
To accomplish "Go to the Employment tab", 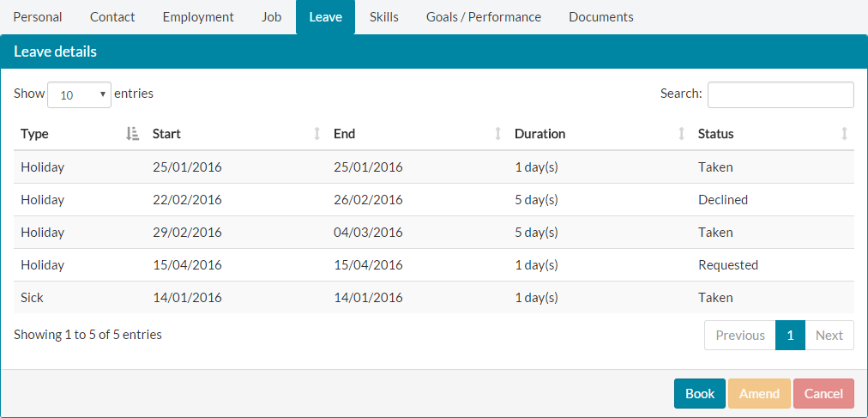I will click(x=198, y=17).
